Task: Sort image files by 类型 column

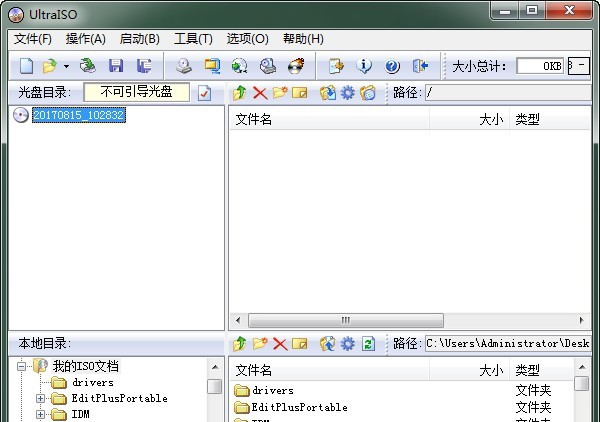Action: pos(550,119)
